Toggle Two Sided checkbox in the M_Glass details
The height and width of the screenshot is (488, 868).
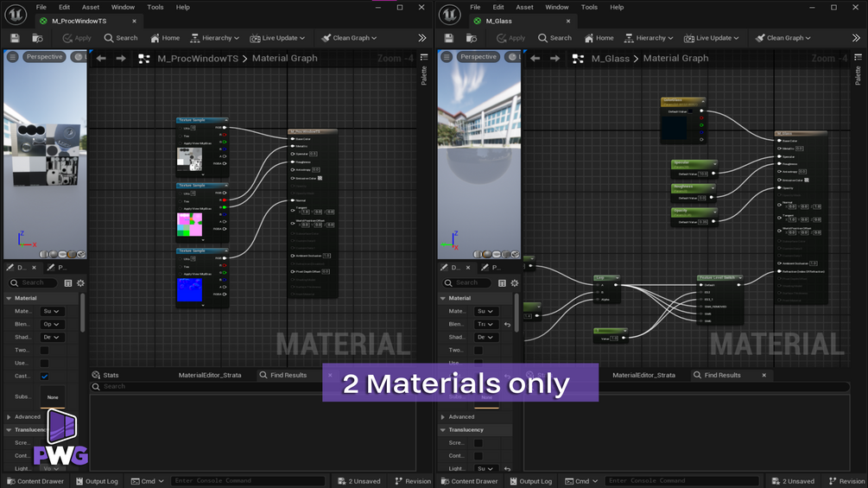(x=478, y=350)
